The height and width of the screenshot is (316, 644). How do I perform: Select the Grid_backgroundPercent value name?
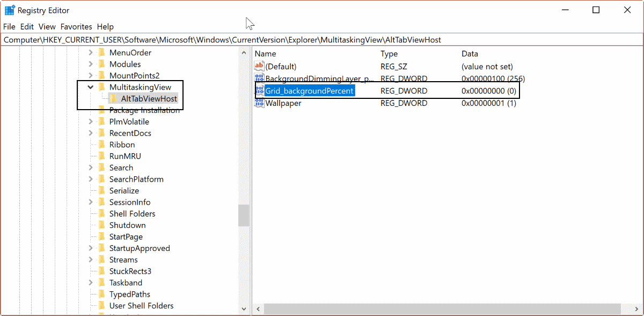310,91
